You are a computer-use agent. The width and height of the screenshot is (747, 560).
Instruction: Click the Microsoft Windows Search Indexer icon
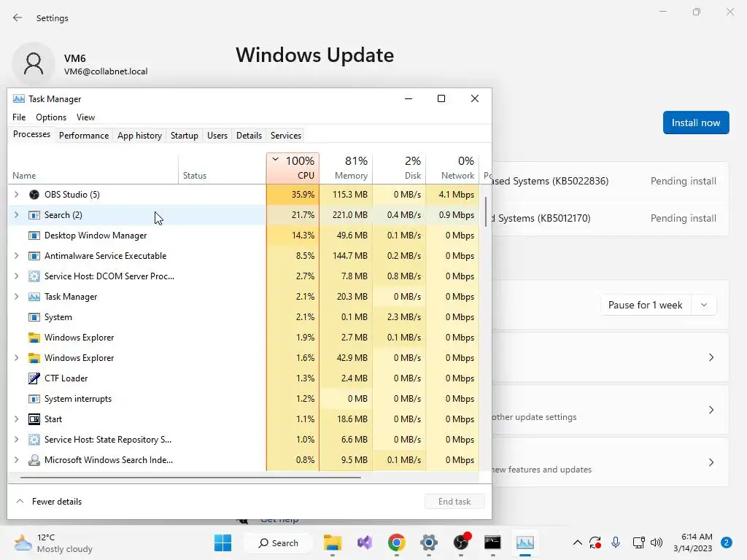34,460
